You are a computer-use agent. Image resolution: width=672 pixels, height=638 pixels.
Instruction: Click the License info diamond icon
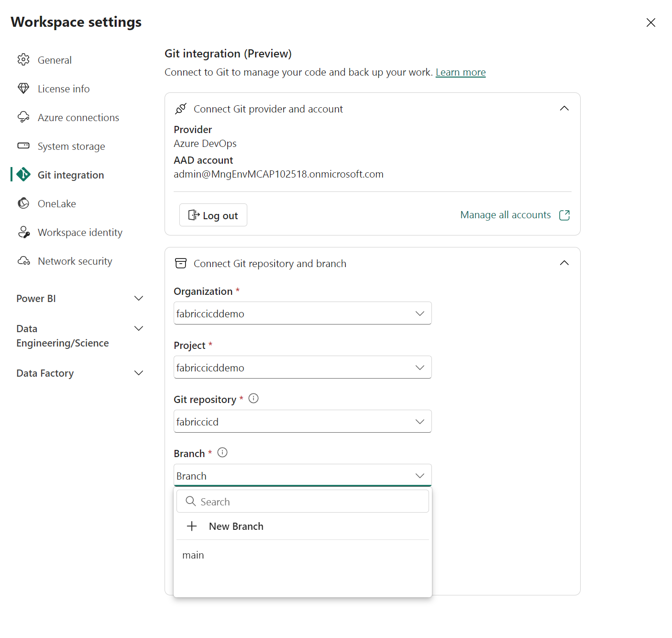click(23, 89)
